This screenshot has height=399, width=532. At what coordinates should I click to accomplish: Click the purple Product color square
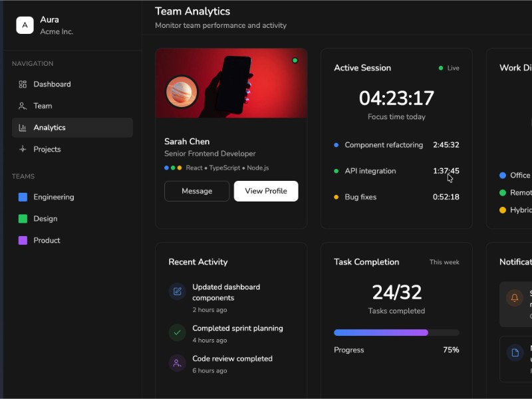pos(23,241)
